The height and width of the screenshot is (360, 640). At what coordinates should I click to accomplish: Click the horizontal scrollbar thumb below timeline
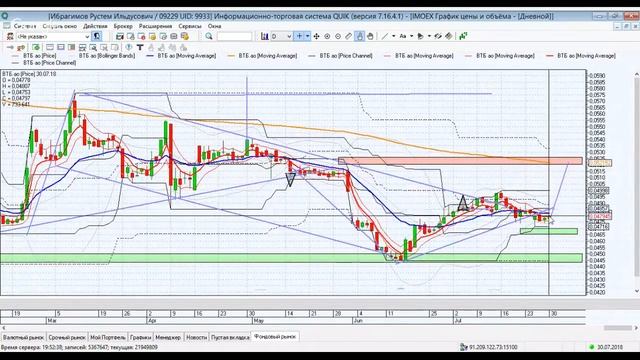[618, 328]
